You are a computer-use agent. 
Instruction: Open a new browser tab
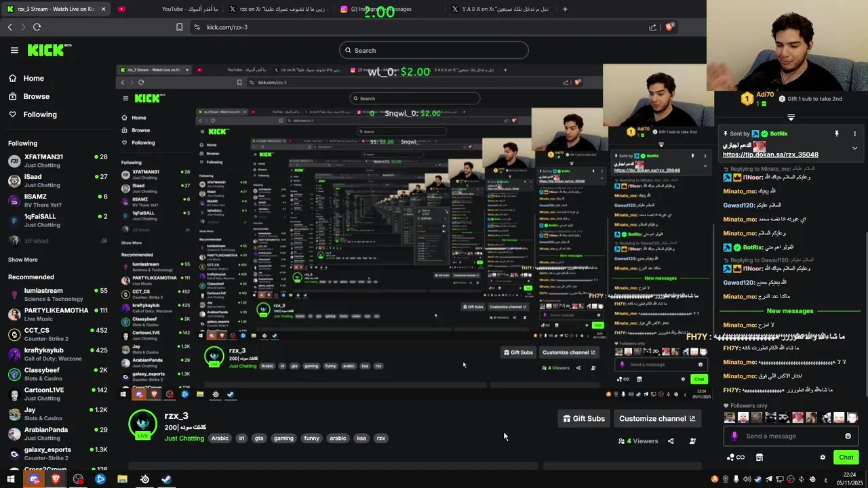pyautogui.click(x=565, y=9)
